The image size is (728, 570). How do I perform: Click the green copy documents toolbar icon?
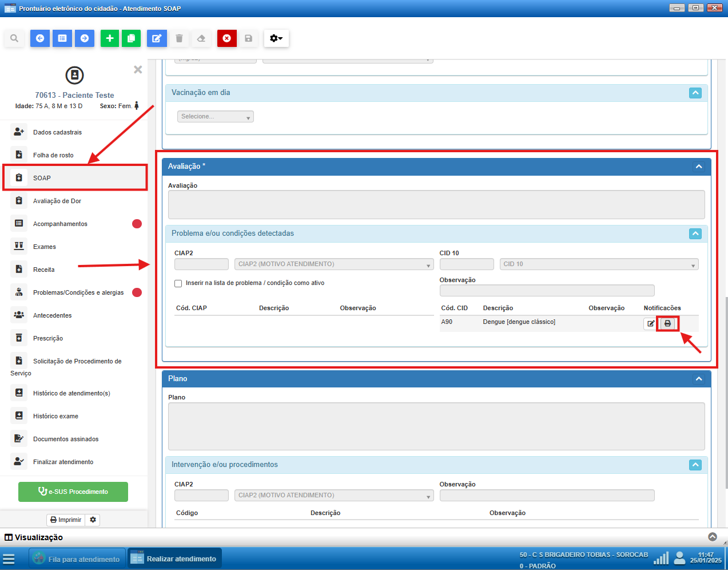tap(131, 38)
